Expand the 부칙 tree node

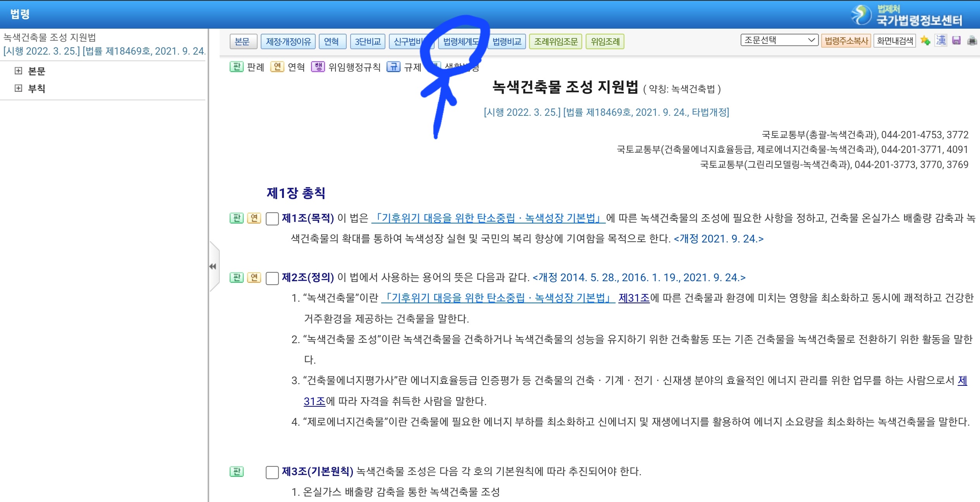point(18,88)
